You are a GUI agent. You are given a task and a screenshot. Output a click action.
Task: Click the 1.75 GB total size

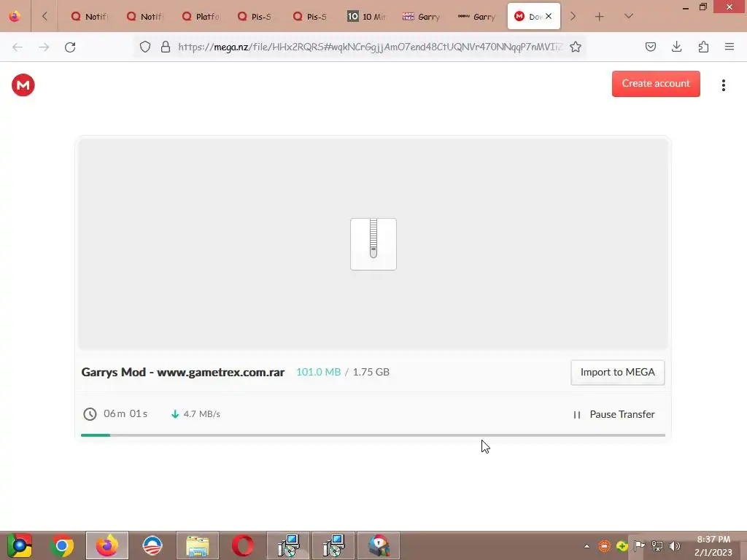tap(371, 372)
